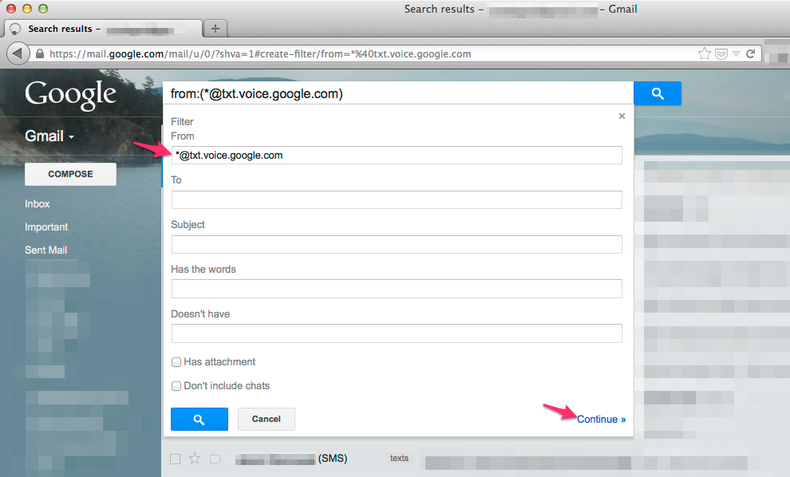Viewport: 790px width, 477px height.
Task: Click the macOS zoom window button
Action: click(43, 9)
